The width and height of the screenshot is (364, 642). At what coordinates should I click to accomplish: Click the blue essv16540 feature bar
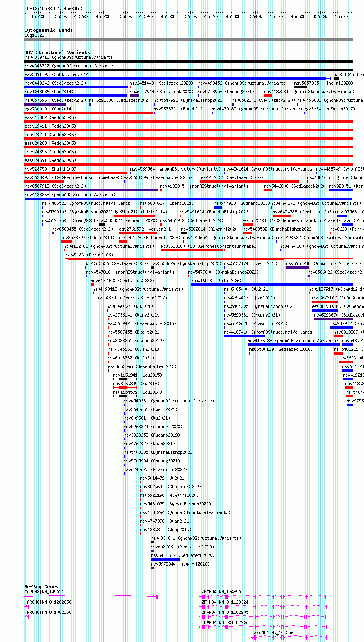coord(271,285)
